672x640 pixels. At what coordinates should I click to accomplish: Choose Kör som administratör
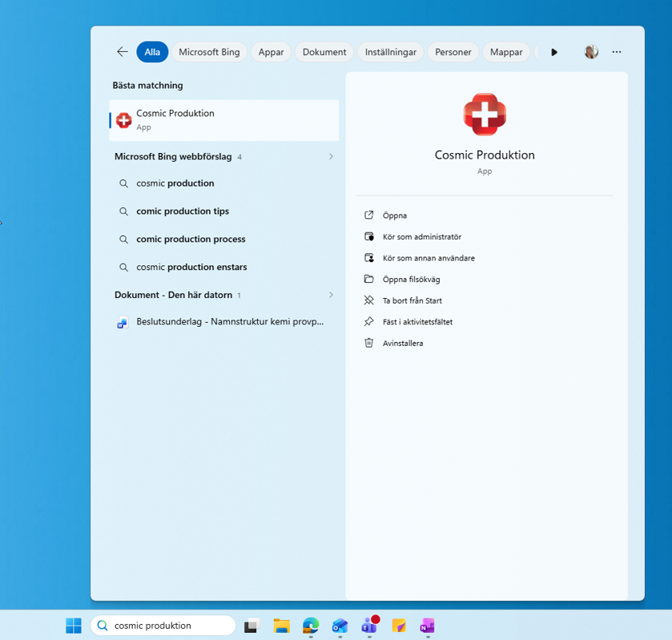click(422, 236)
